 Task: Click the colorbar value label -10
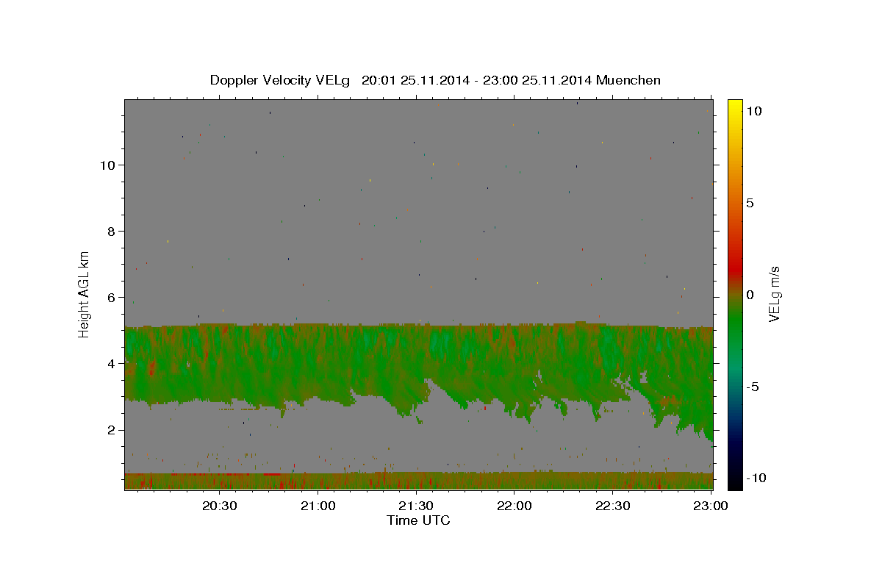(756, 478)
